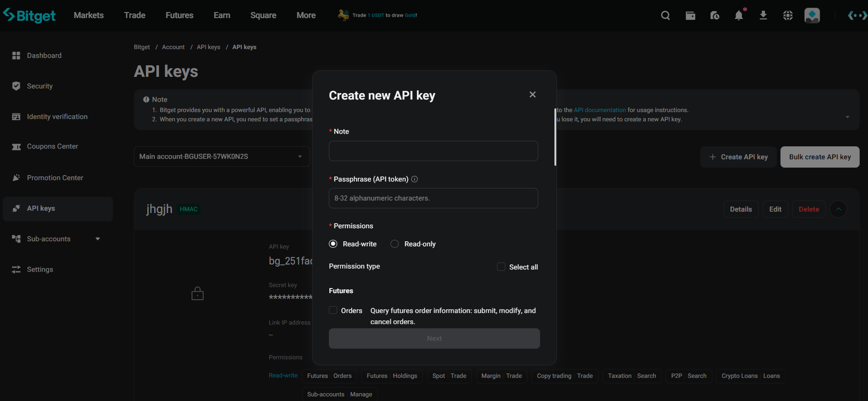This screenshot has height=401, width=868.
Task: Click the passphrase info icon
Action: click(415, 179)
